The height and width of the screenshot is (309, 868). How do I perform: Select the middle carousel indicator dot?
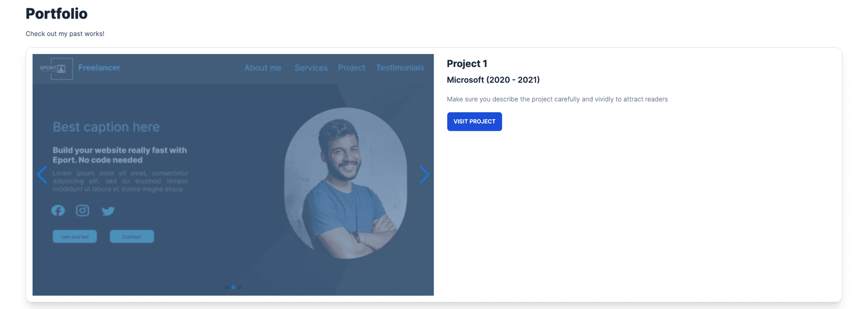pos(233,287)
